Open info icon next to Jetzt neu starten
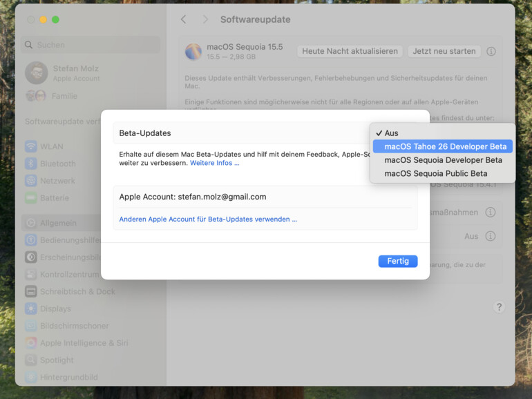The height and width of the screenshot is (399, 532). click(x=491, y=52)
